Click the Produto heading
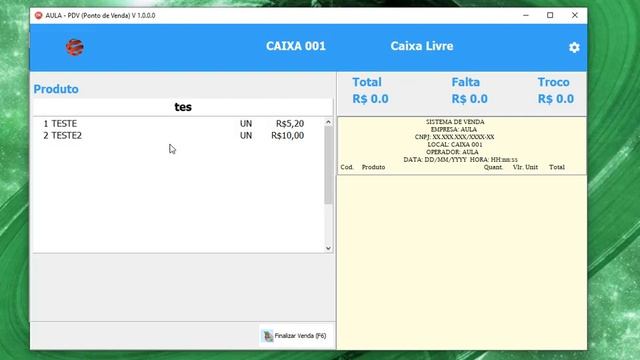This screenshot has width=640, height=360. [x=56, y=89]
